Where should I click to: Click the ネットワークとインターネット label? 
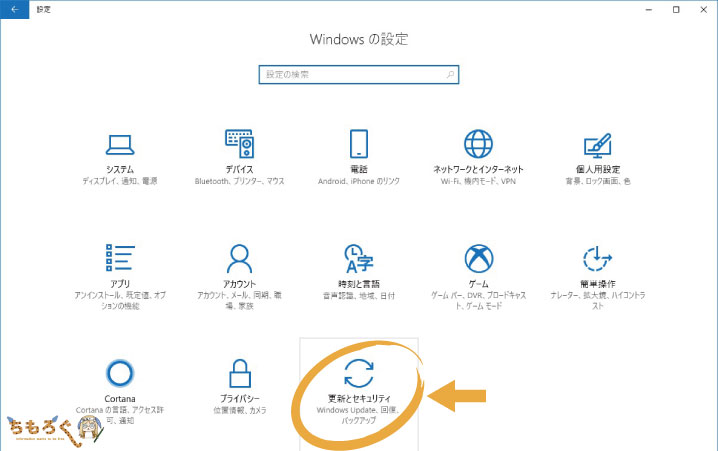[478, 169]
